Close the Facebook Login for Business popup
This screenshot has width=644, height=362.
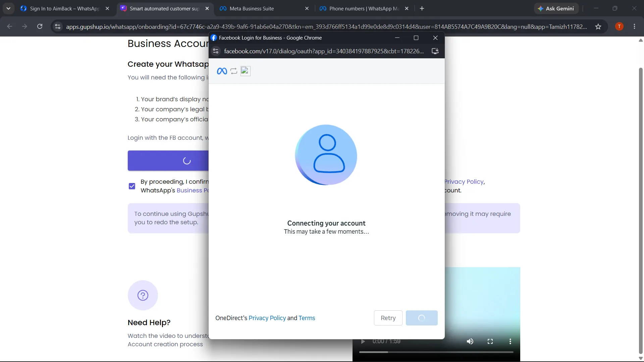[435, 38]
